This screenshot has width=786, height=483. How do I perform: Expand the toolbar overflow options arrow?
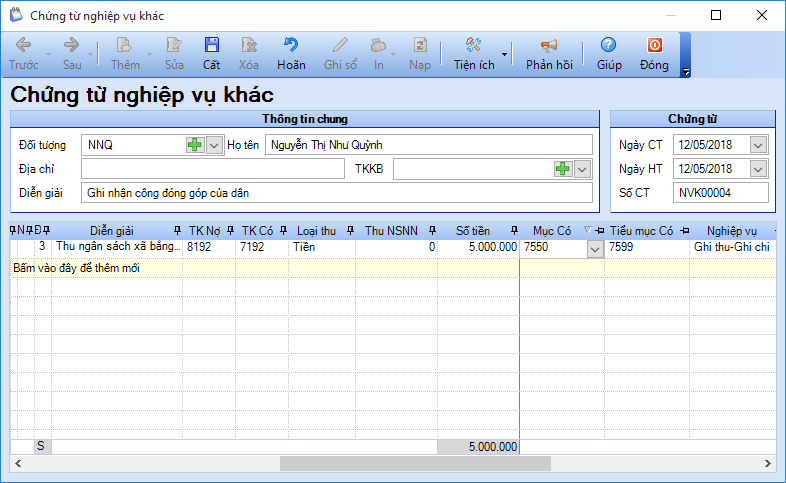685,72
